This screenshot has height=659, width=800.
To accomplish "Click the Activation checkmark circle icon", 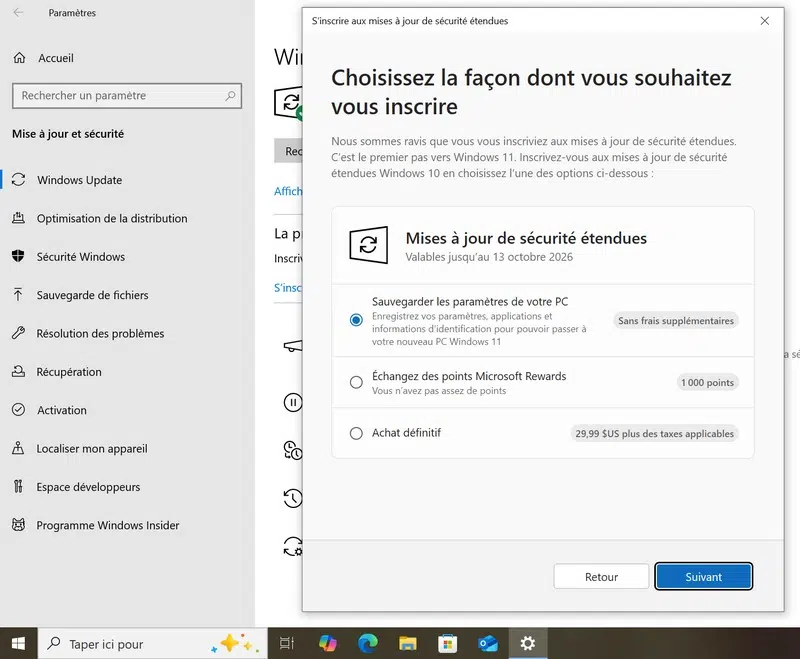I will pyautogui.click(x=18, y=410).
